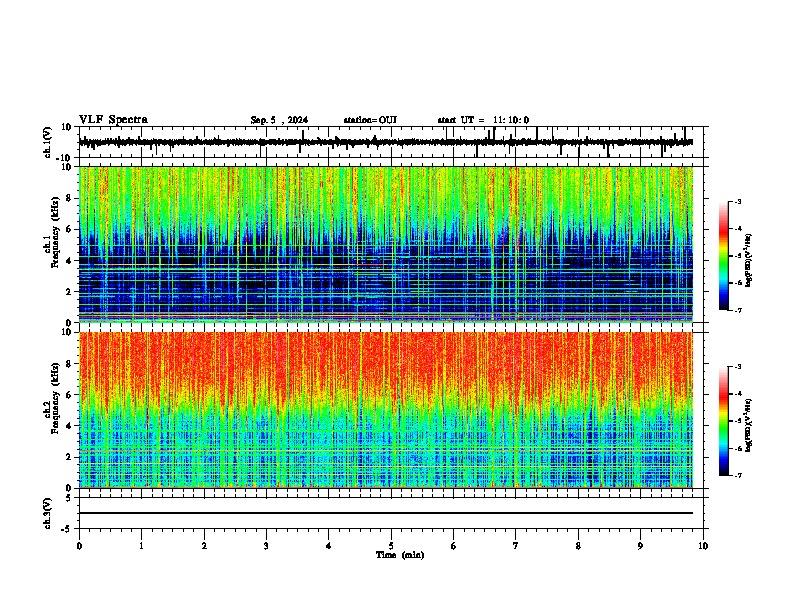Click the time axis tick label "5"
This screenshot has height=612, width=792.
click(x=391, y=546)
